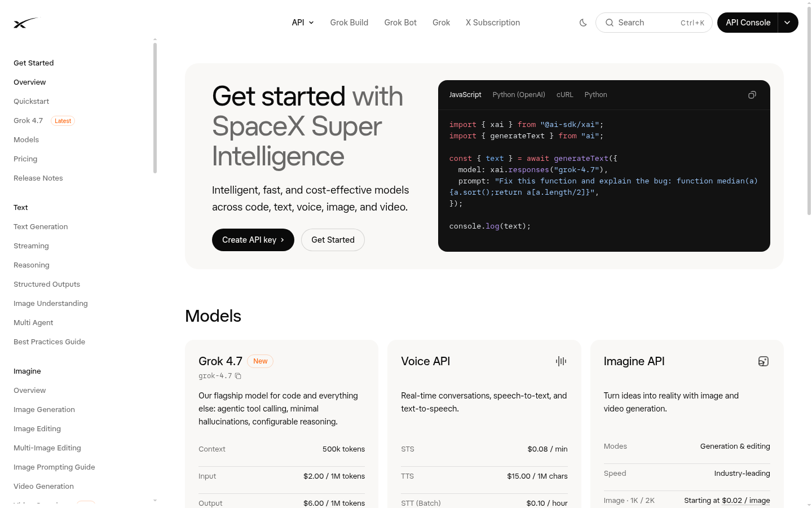Click the Voice API waveform icon
Screen dimensions: 812x508
(561, 361)
